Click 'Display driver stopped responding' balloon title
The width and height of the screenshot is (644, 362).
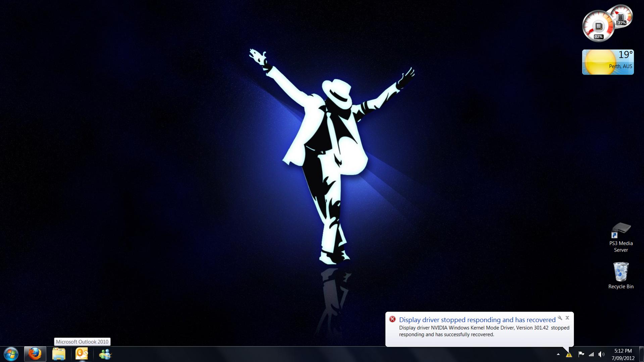point(477,320)
